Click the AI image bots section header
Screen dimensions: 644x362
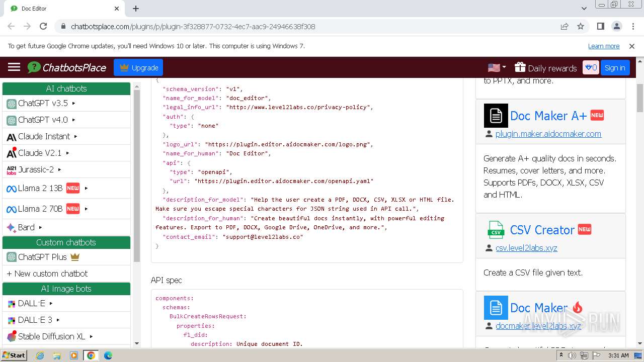[x=66, y=289]
